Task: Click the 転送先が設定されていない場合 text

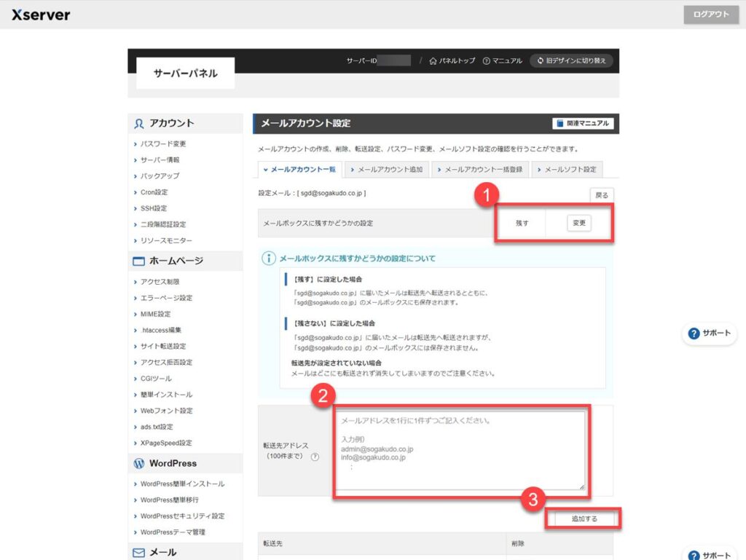Action: (337, 363)
